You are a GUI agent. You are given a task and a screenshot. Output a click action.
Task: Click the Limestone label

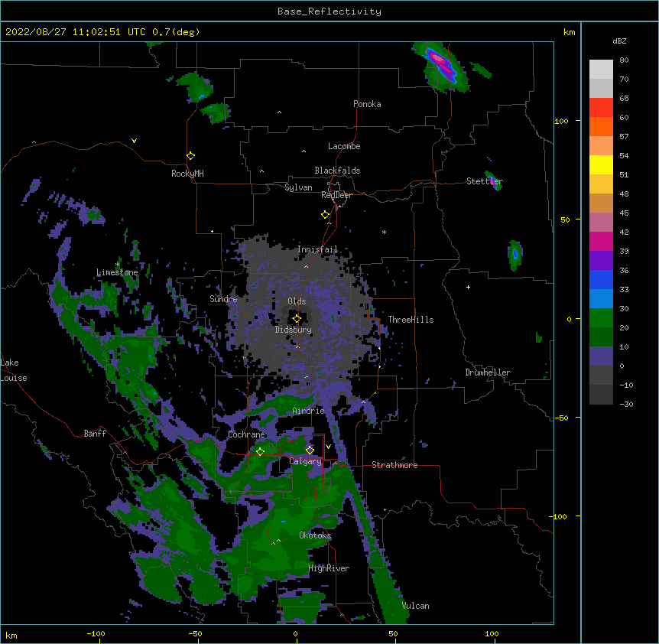pos(117,272)
